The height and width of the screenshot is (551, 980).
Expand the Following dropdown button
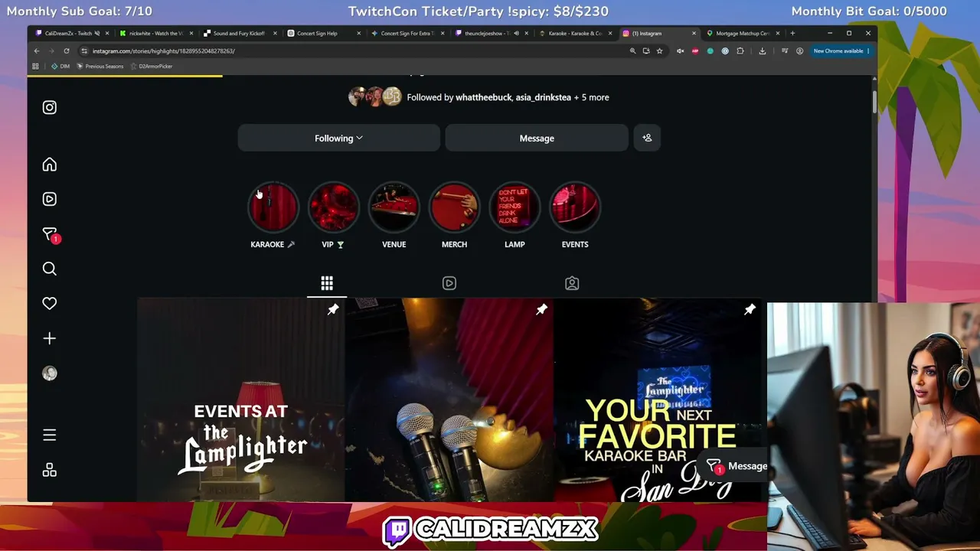(x=338, y=138)
